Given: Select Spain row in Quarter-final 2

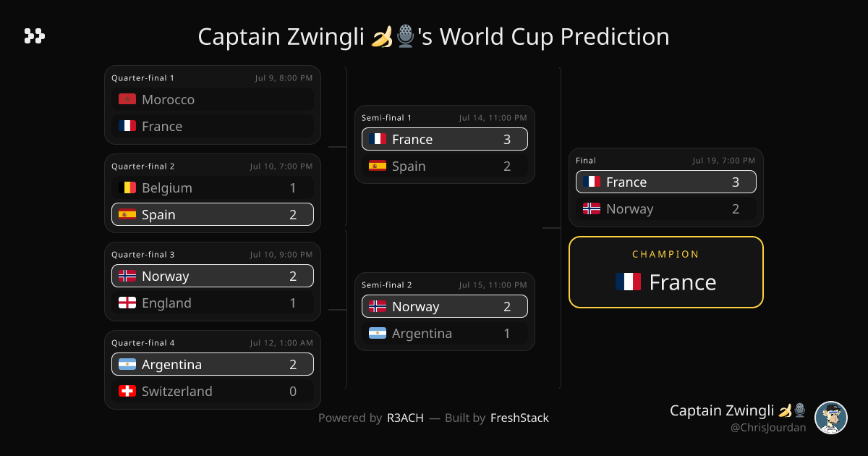Looking at the screenshot, I should [x=213, y=214].
